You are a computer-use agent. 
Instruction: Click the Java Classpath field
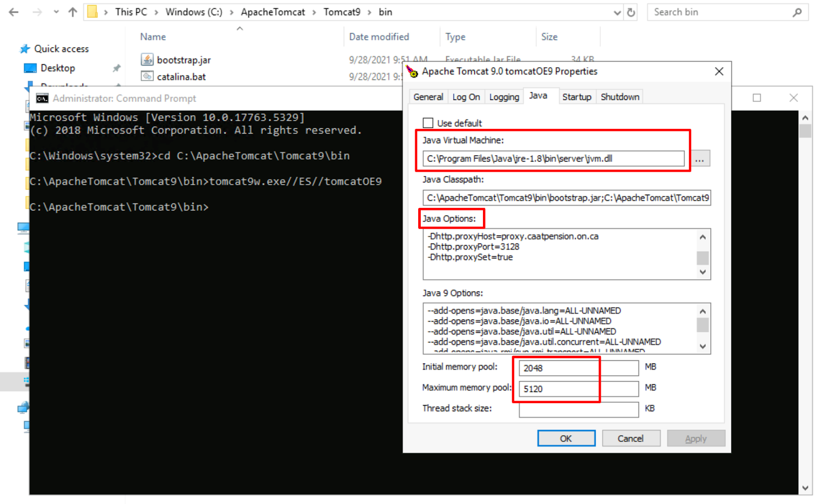567,198
